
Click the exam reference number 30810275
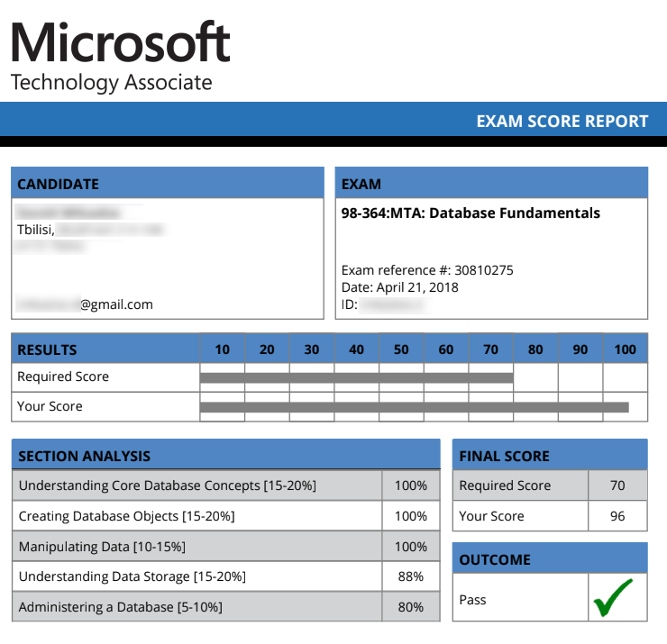click(484, 270)
